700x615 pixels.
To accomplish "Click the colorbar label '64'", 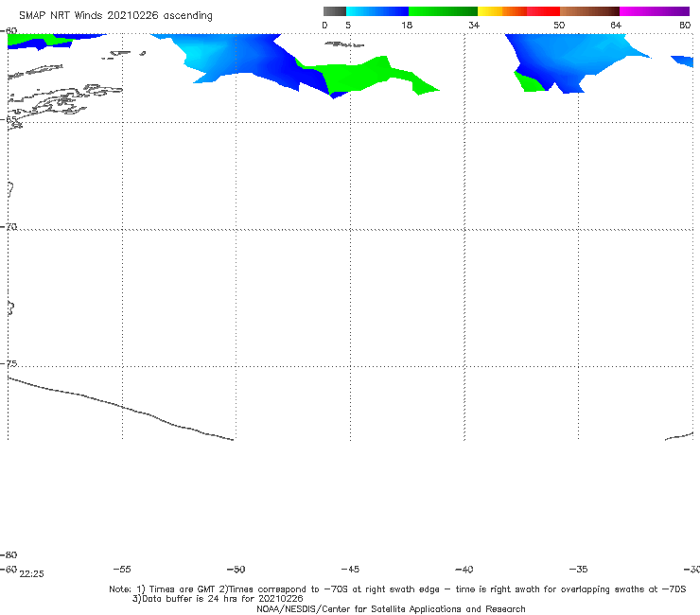I will coord(616,26).
